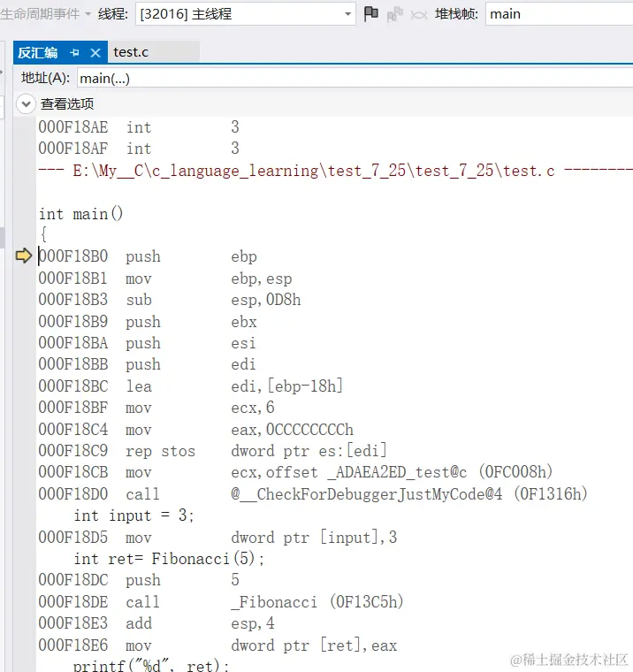This screenshot has width=633, height=672.
Task: Click the line 000F18E6 mov dword ptr [ret], eax
Action: point(217,645)
